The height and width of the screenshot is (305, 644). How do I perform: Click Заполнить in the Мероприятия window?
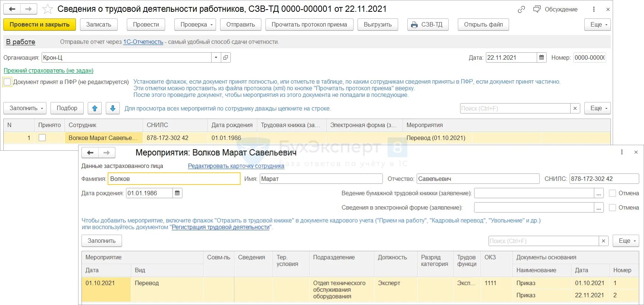102,241
